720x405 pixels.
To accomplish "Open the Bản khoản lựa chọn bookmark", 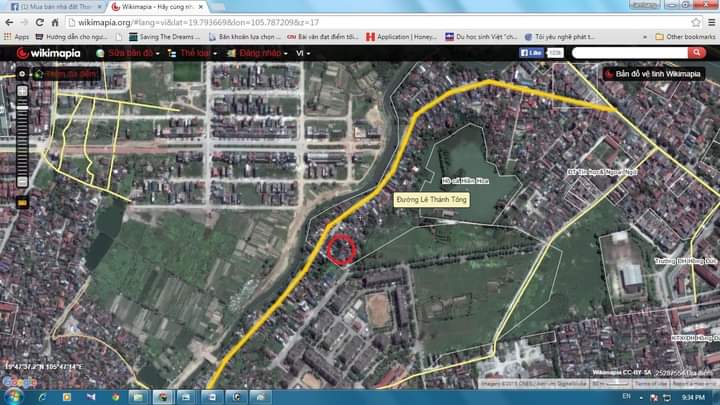I will (244, 37).
